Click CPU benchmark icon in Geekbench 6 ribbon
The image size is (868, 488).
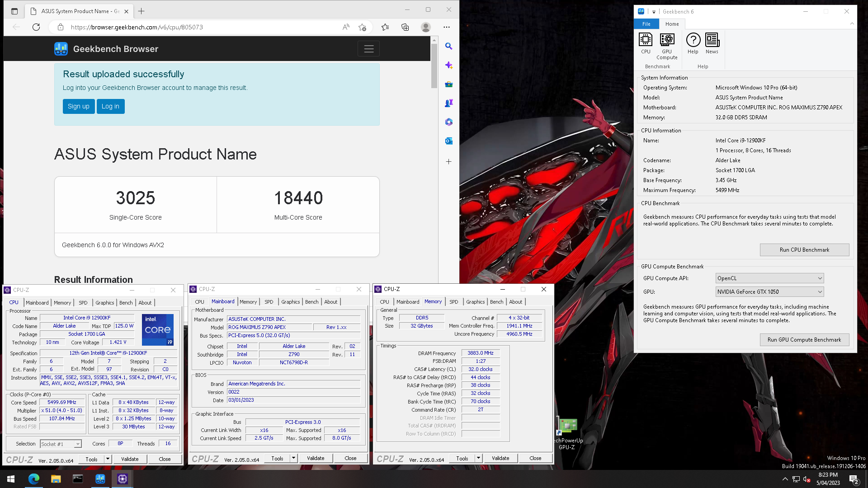point(646,43)
